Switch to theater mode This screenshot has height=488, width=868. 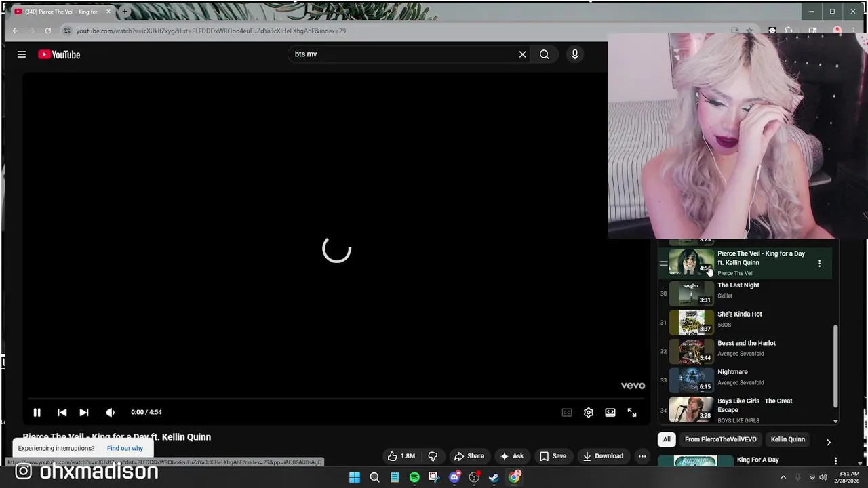[x=610, y=412]
